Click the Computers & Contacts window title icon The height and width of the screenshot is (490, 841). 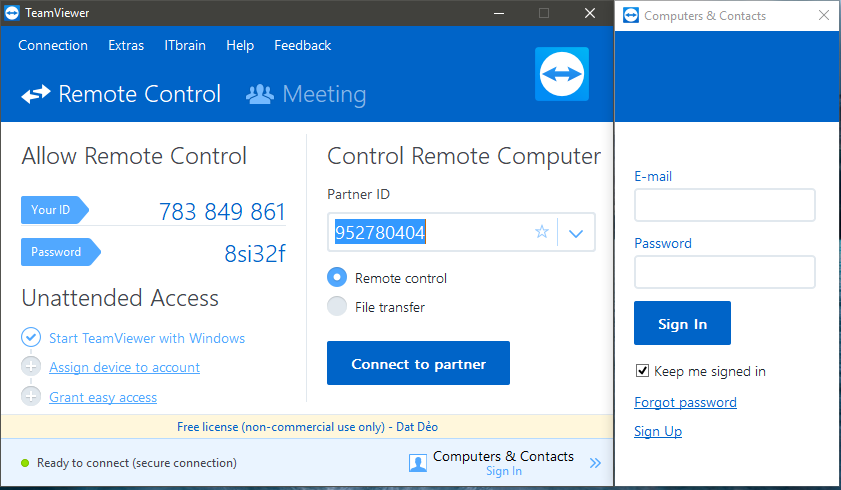click(x=631, y=16)
